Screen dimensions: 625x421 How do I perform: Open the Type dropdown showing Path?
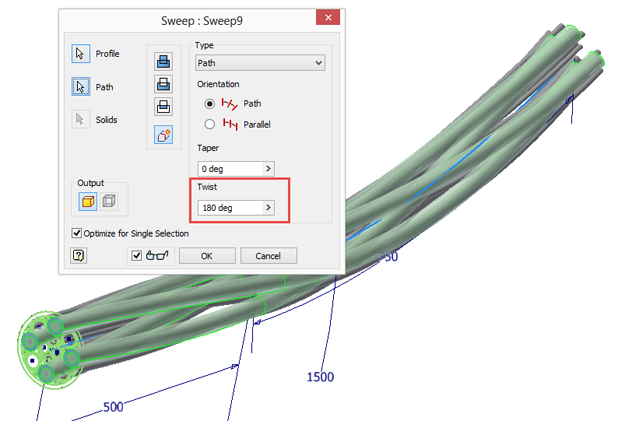tap(260, 63)
